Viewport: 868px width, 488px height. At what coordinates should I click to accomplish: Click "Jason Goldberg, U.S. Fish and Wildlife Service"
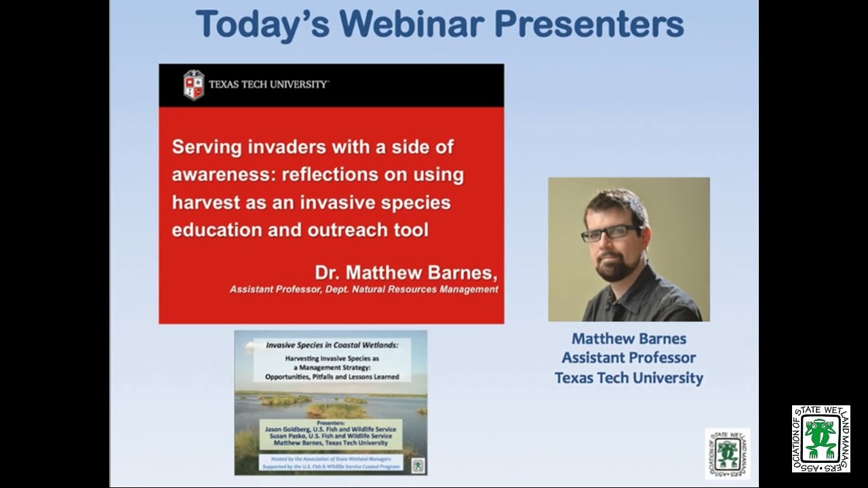point(331,429)
